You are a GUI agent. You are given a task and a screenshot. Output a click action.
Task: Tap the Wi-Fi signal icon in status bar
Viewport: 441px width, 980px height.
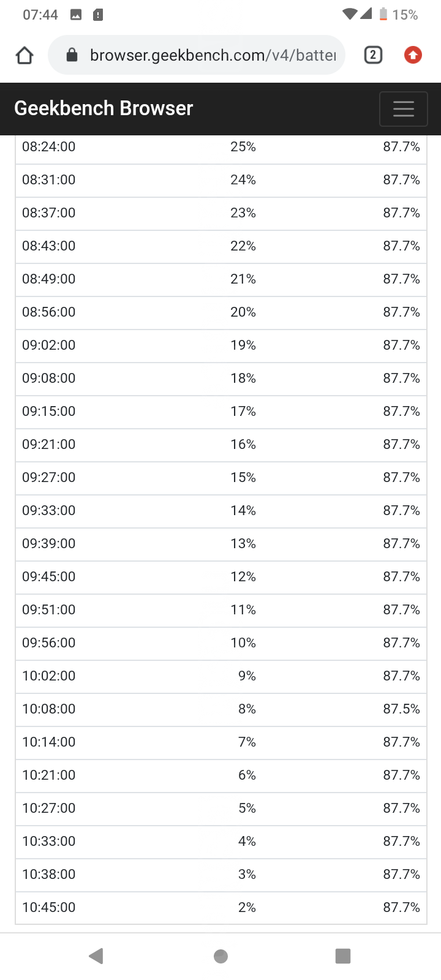click(x=350, y=14)
